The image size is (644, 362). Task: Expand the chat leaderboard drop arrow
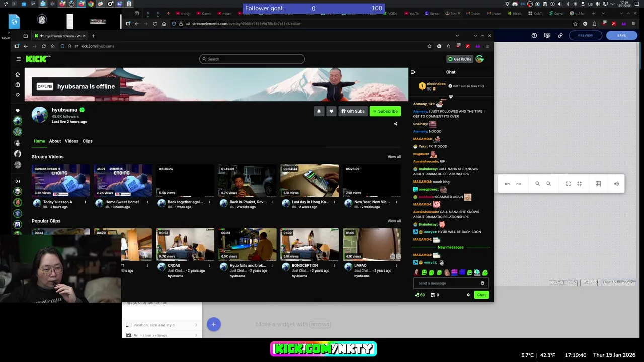450,97
